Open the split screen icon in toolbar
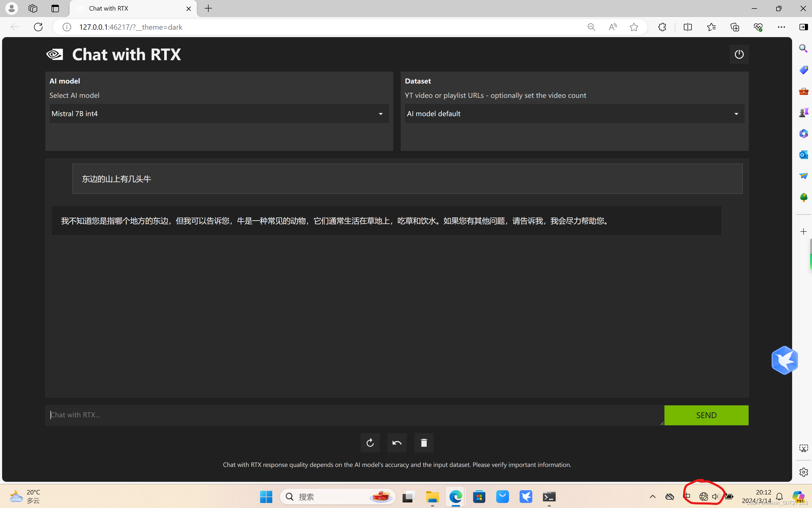The height and width of the screenshot is (508, 812). pos(688,27)
